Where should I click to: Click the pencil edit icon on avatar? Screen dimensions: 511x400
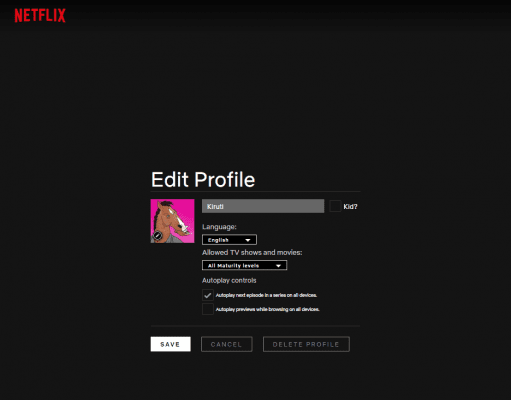click(157, 236)
